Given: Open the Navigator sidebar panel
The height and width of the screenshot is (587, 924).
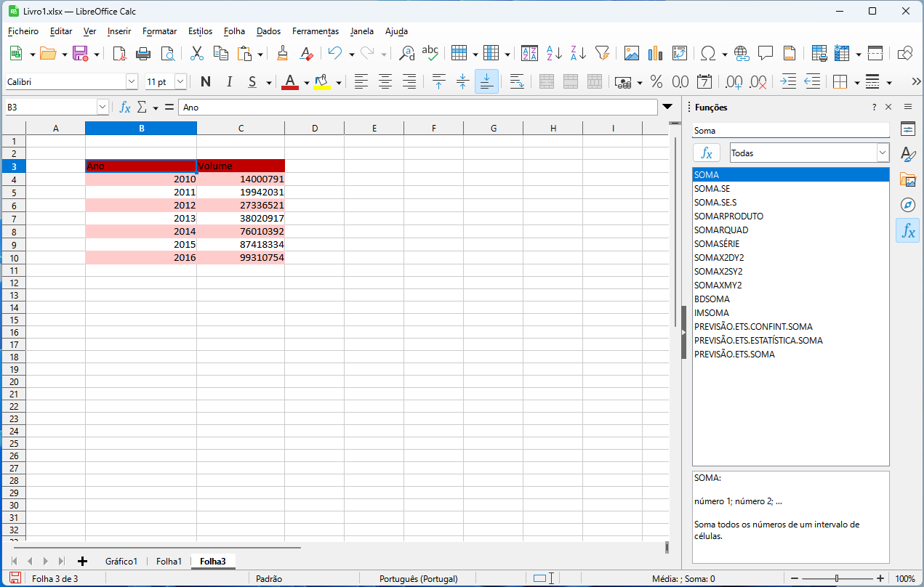Looking at the screenshot, I should coord(907,205).
